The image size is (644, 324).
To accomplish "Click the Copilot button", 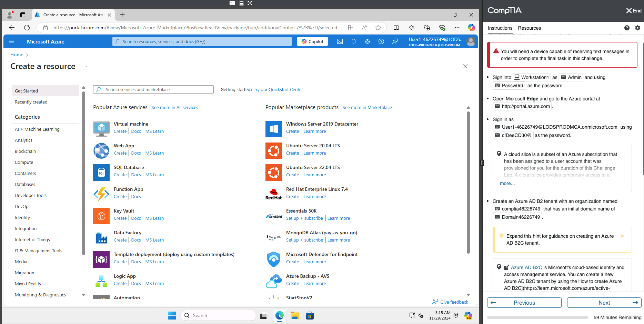I will [x=312, y=41].
